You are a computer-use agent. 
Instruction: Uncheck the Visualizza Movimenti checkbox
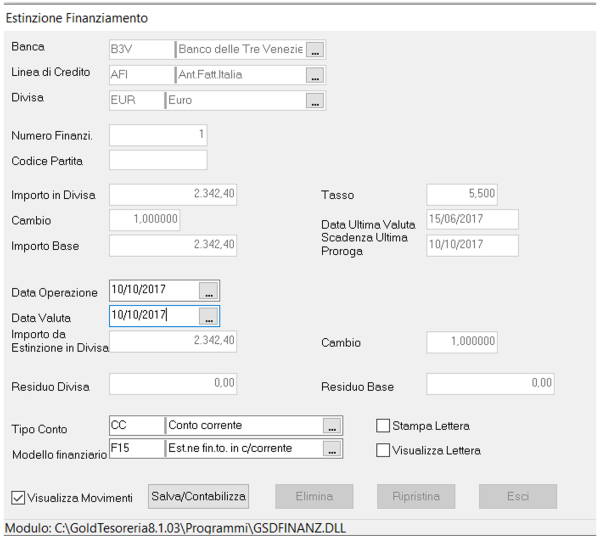(18, 497)
